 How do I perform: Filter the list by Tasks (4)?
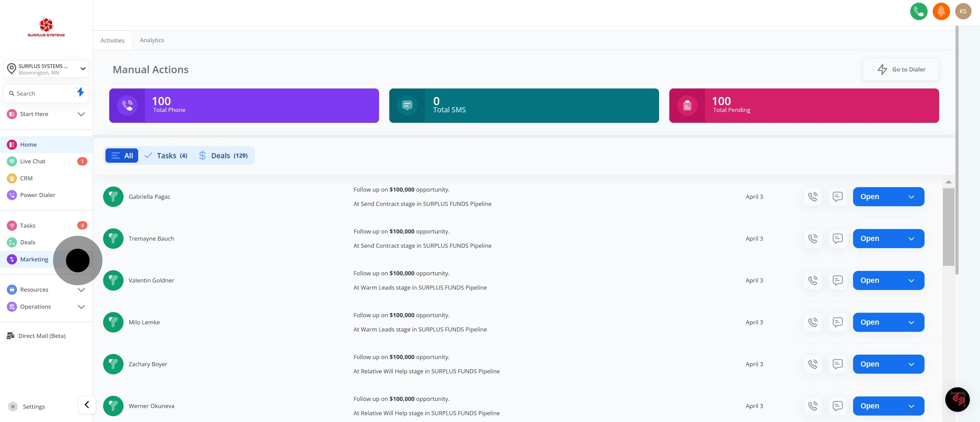point(166,156)
